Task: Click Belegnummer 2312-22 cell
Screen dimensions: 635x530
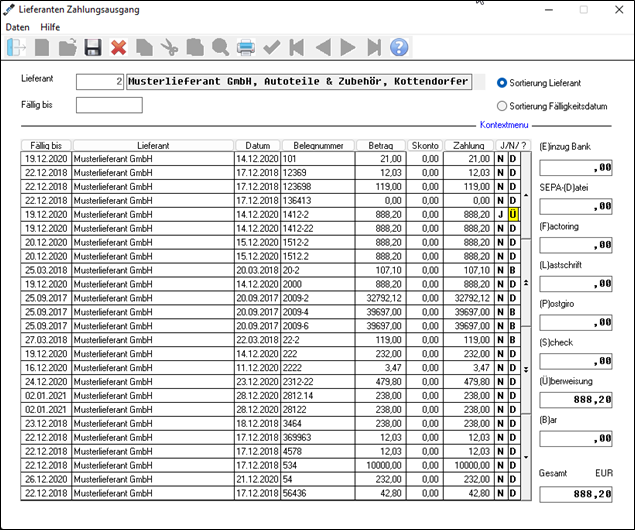Action: click(x=318, y=382)
